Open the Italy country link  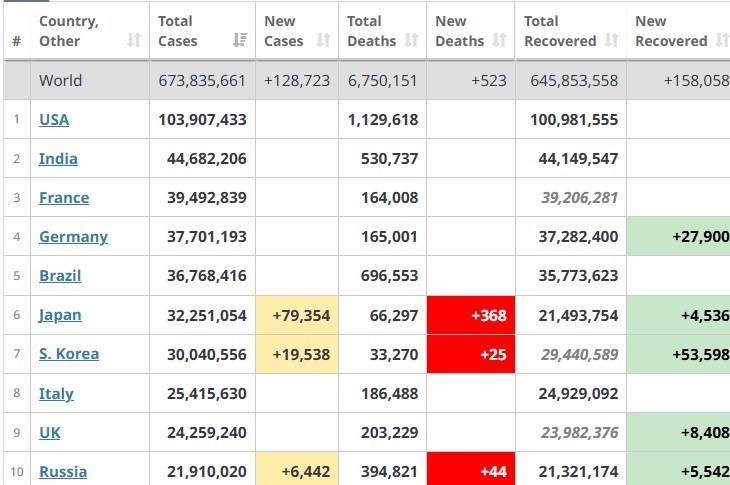(56, 393)
